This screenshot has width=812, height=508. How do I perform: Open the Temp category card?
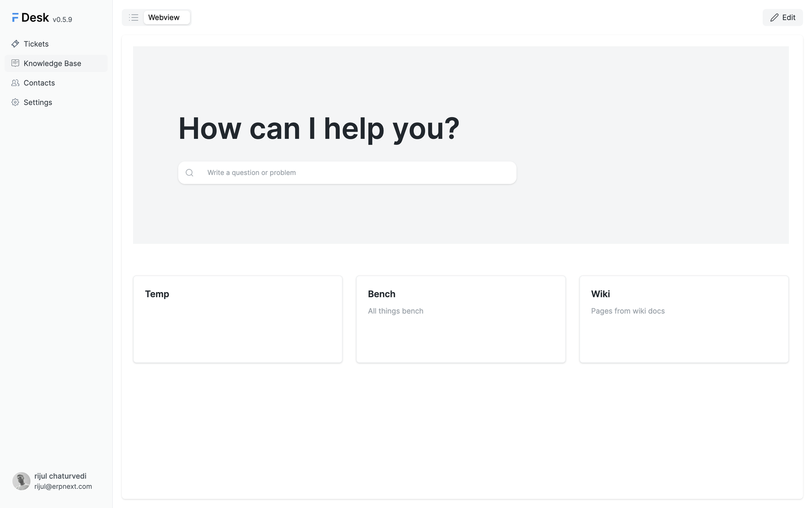[238, 319]
